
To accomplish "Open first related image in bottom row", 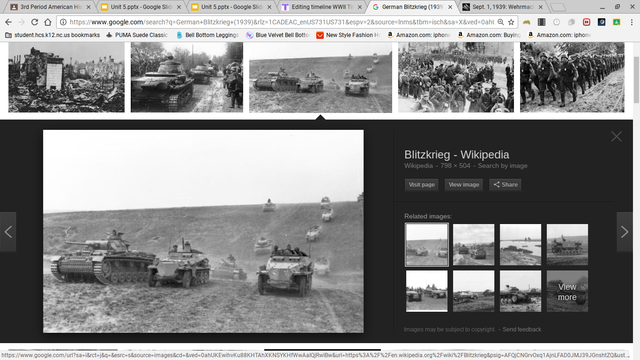I will (x=427, y=291).
